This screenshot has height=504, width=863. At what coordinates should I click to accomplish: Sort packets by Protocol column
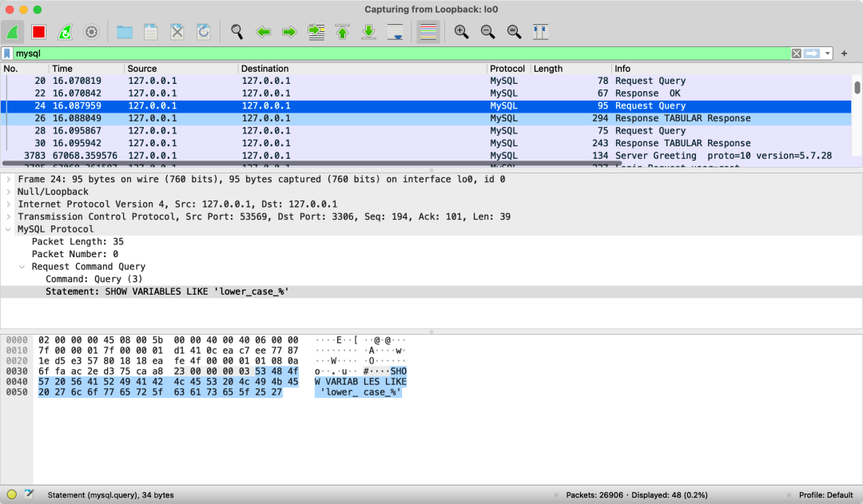(x=508, y=69)
